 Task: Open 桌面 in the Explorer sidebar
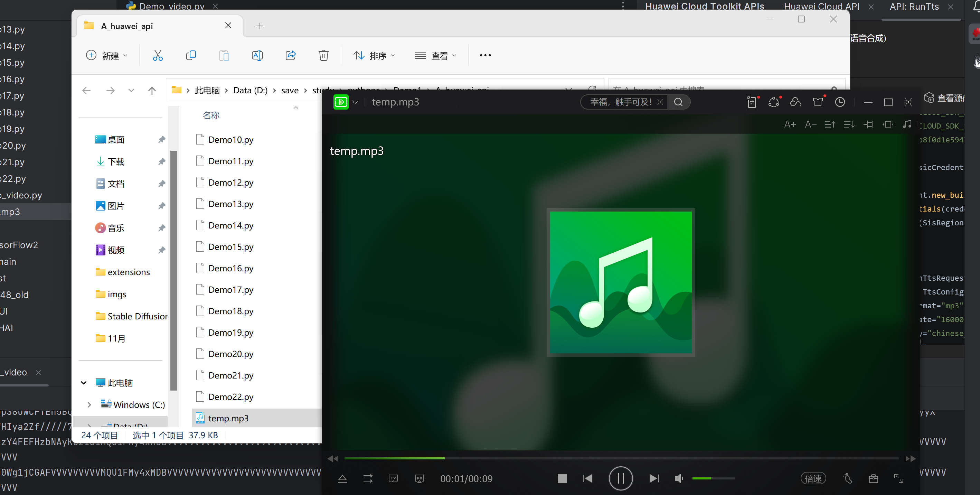click(116, 140)
